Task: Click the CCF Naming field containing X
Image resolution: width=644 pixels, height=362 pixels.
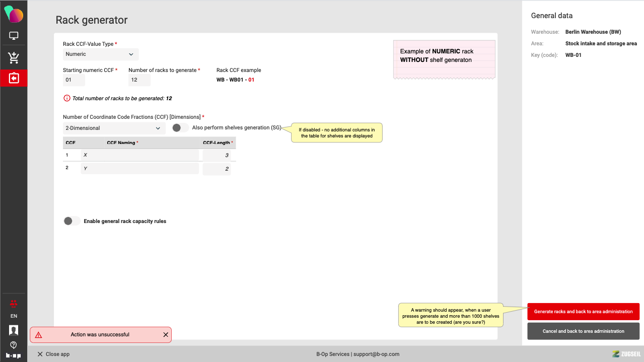Action: [139, 155]
